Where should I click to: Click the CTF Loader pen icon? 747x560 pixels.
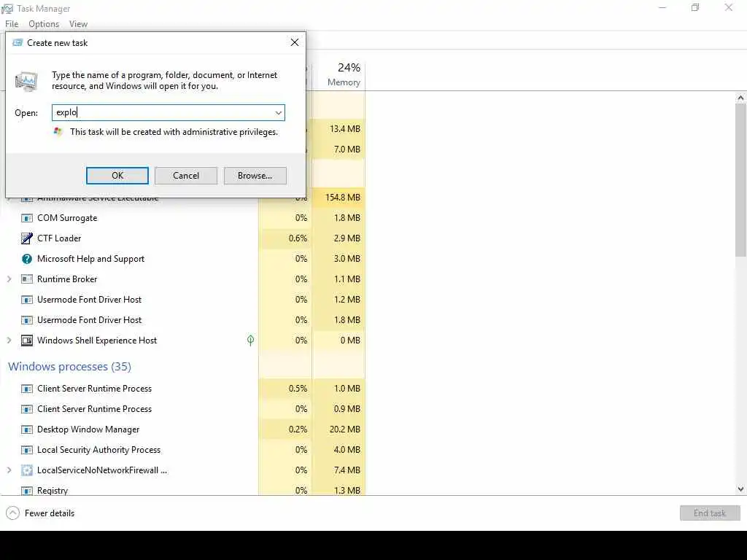27,238
